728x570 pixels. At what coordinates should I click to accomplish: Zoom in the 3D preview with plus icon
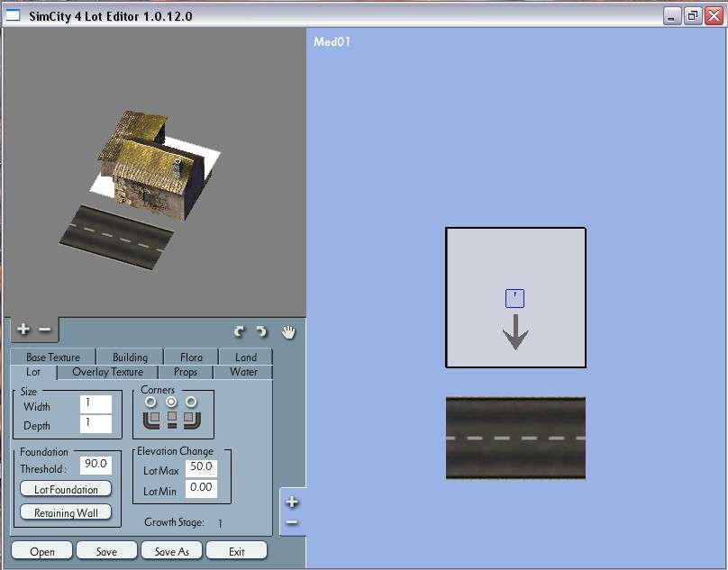click(x=23, y=329)
